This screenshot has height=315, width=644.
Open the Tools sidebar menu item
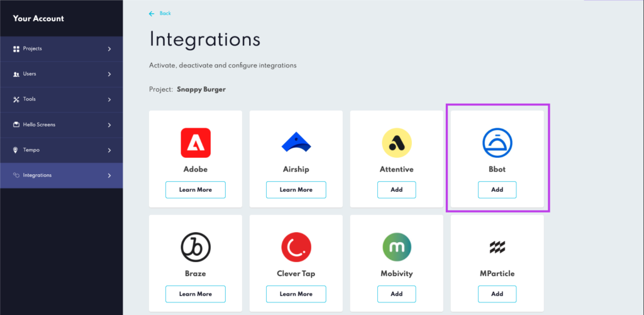(30, 99)
